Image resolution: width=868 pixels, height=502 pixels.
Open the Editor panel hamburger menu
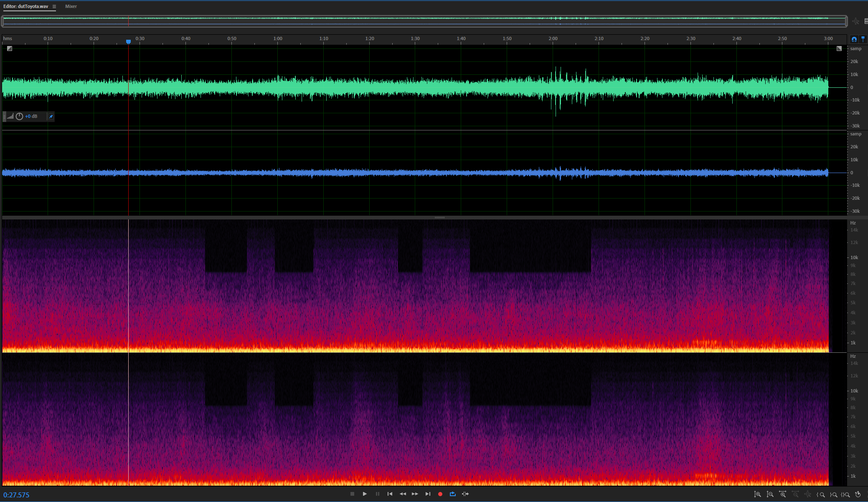click(x=54, y=7)
